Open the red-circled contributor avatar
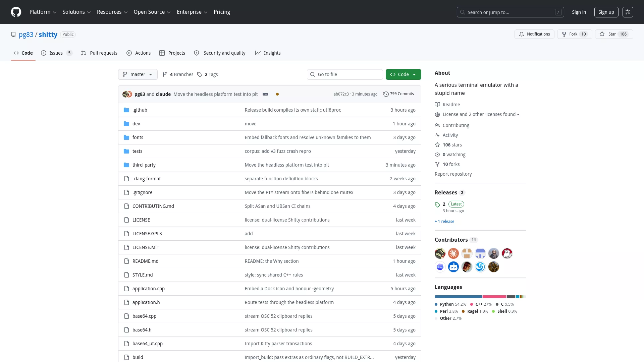Viewport: 644px width, 362px height. 507,253
